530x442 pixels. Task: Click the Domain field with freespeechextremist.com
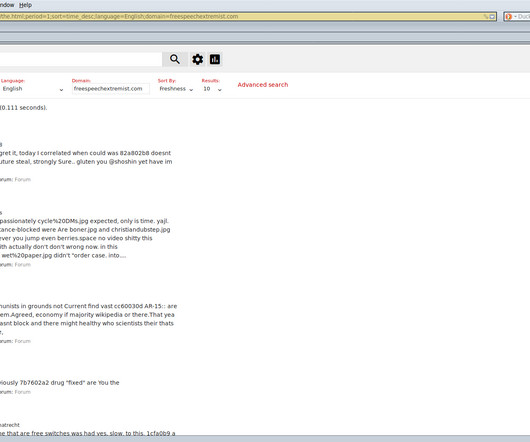111,89
